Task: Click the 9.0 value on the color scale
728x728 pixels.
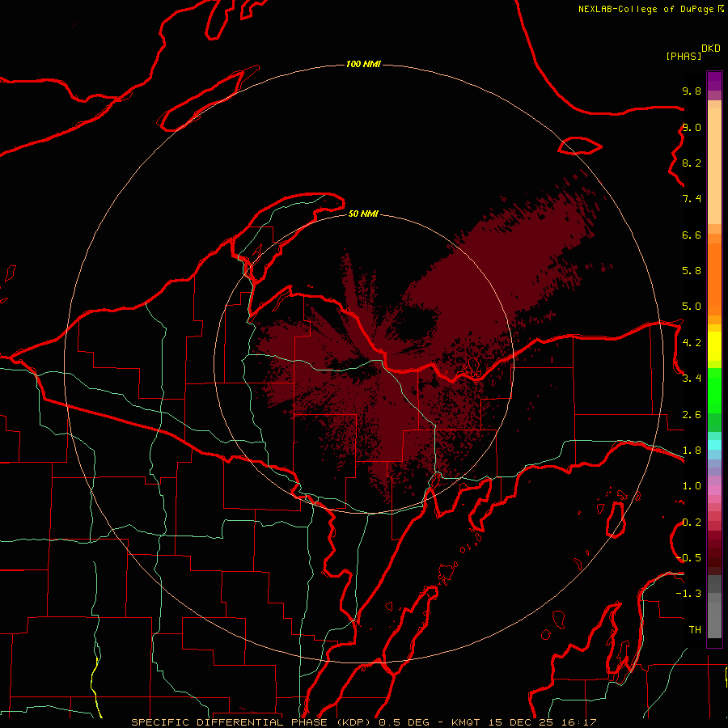Action: point(692,127)
